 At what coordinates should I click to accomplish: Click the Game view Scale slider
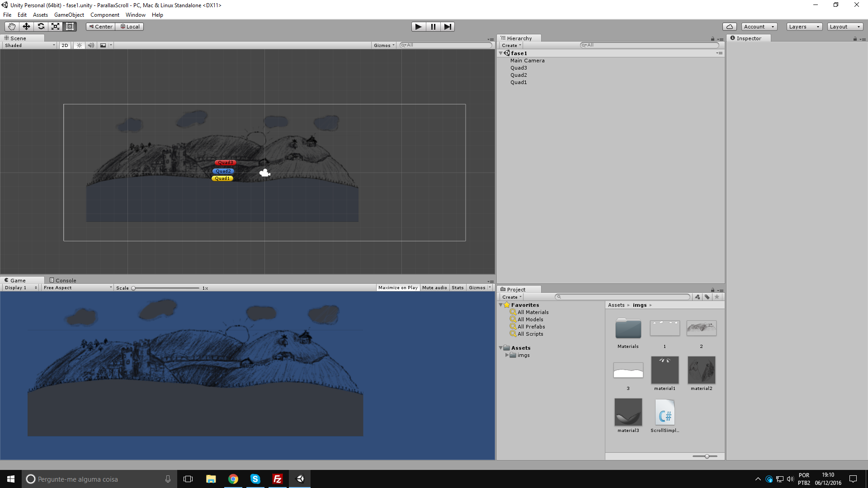point(166,288)
